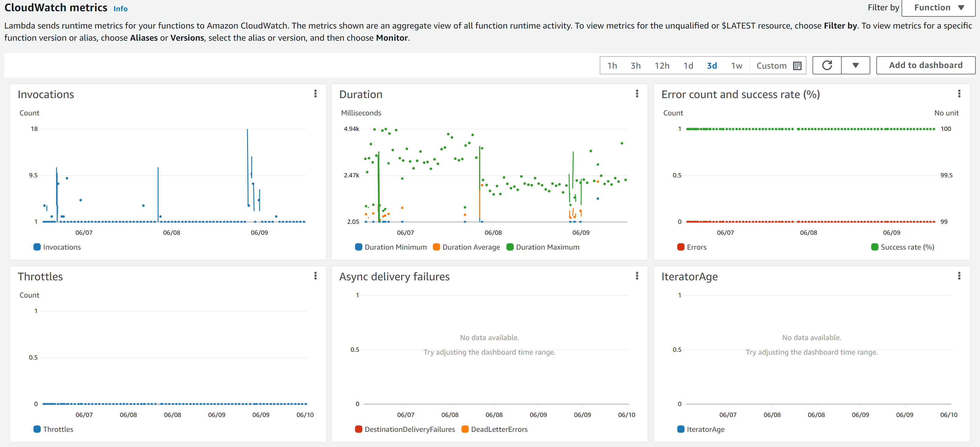Select 1d time range
This screenshot has width=980, height=447.
click(x=688, y=66)
